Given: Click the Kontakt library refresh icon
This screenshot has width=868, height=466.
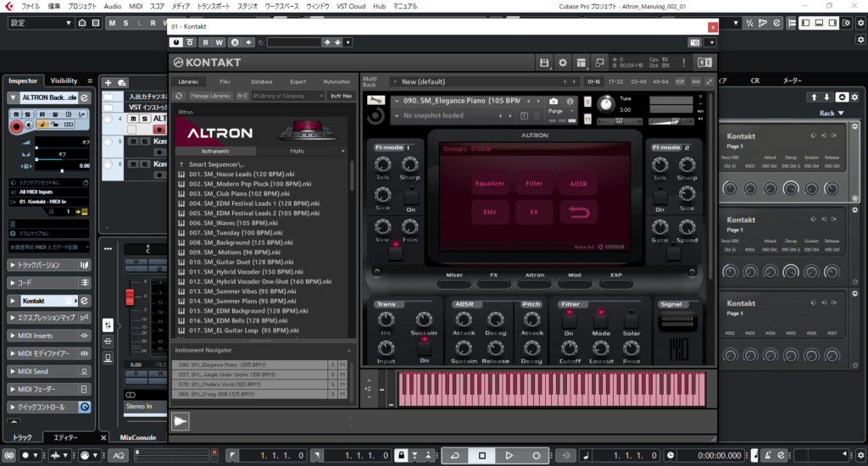Looking at the screenshot, I should click(179, 96).
